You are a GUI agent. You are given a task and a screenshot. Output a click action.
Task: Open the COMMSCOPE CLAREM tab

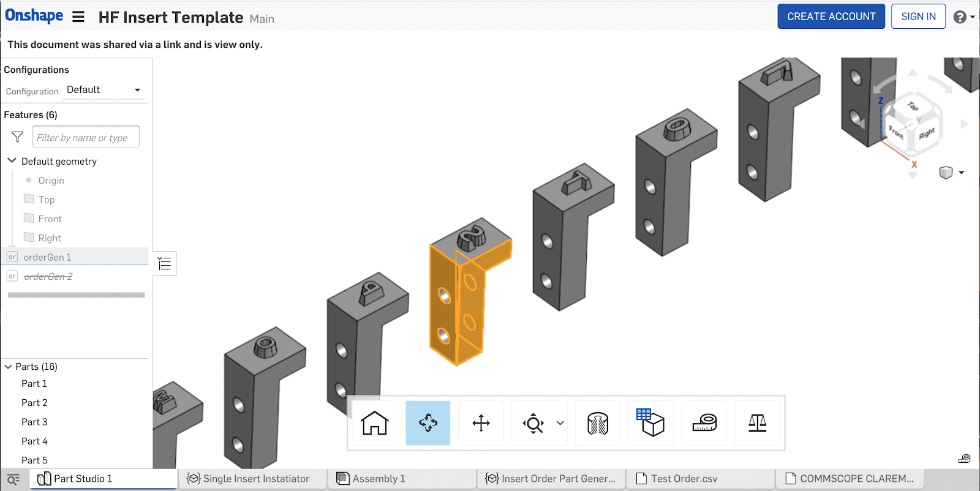(x=850, y=479)
